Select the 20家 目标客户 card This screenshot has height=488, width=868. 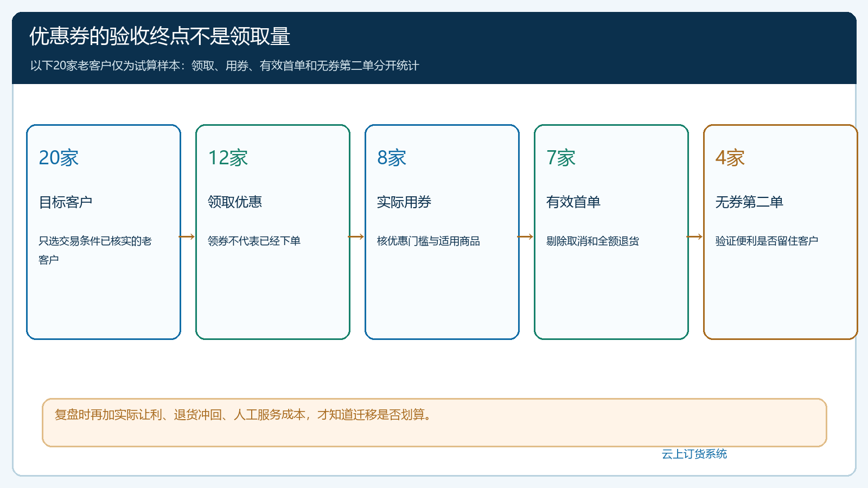(104, 232)
